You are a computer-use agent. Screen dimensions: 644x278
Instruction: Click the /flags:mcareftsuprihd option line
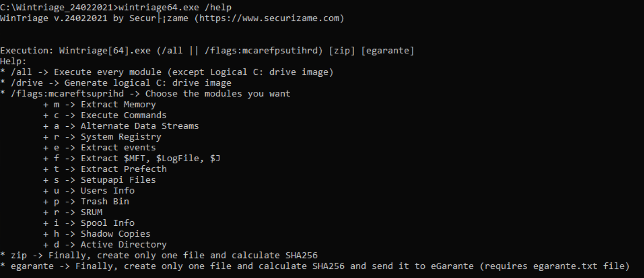point(145,94)
